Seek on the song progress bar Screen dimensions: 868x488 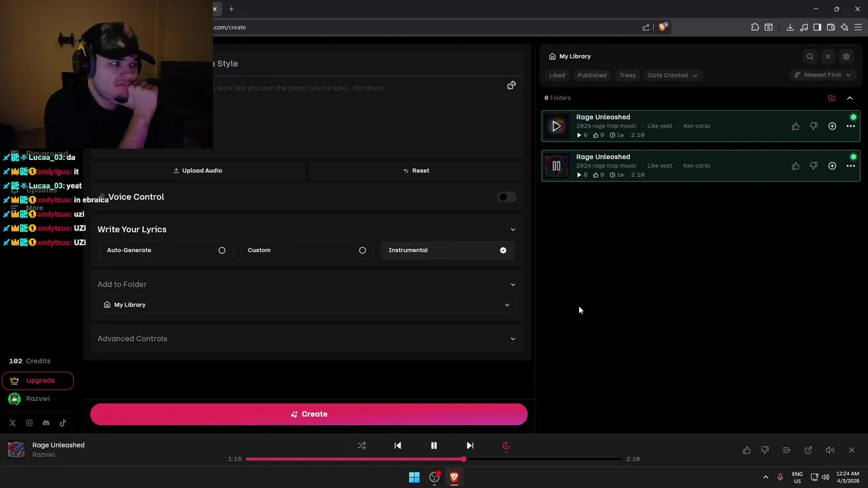(434, 460)
